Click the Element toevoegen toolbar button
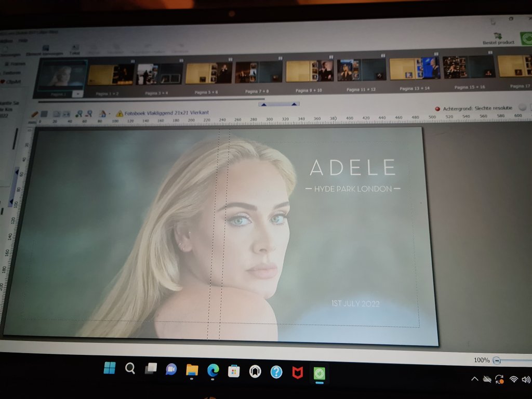The image size is (532, 399). pyautogui.click(x=45, y=50)
